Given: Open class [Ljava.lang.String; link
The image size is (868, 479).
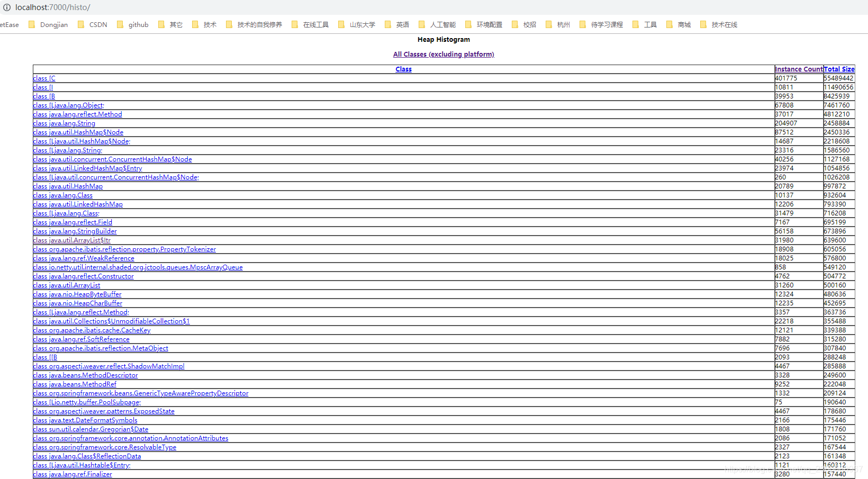Looking at the screenshot, I should pos(67,150).
